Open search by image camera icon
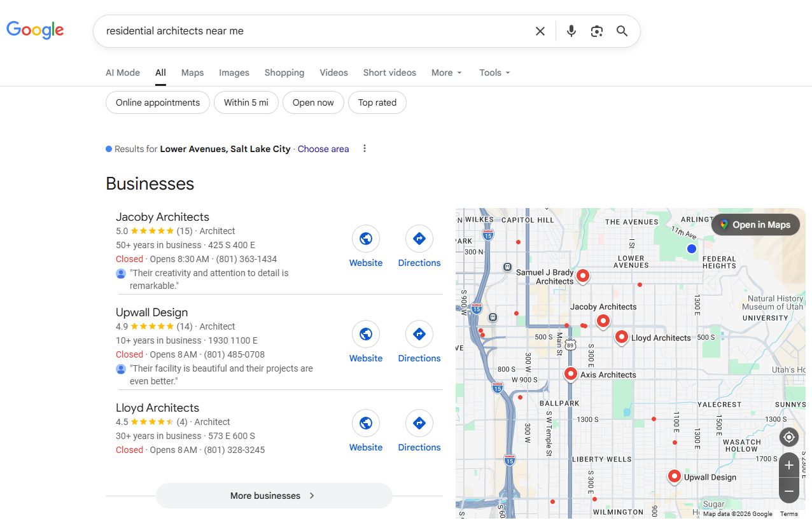Screen dimensions: 812x530 [x=596, y=31]
